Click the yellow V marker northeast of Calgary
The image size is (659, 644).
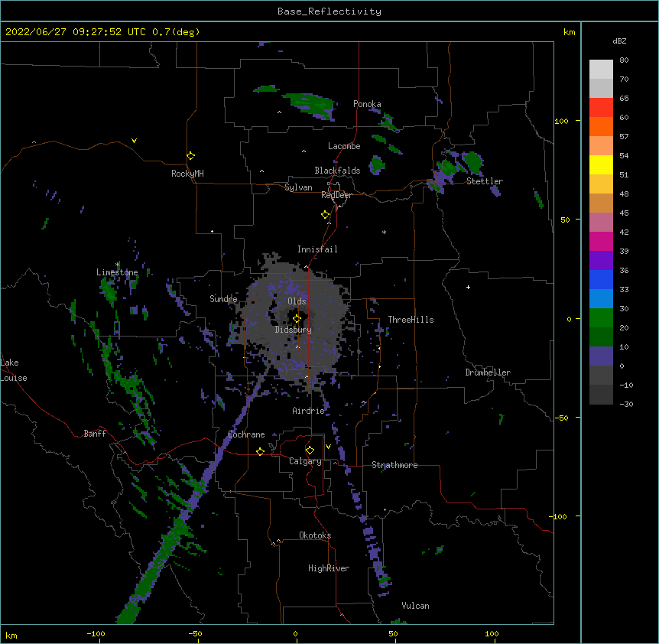(x=328, y=447)
